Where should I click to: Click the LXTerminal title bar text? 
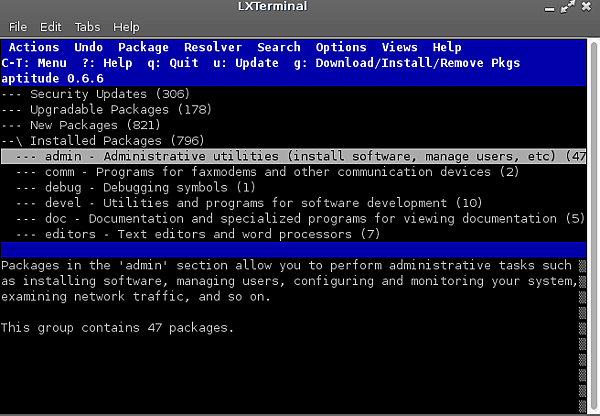[x=272, y=7]
